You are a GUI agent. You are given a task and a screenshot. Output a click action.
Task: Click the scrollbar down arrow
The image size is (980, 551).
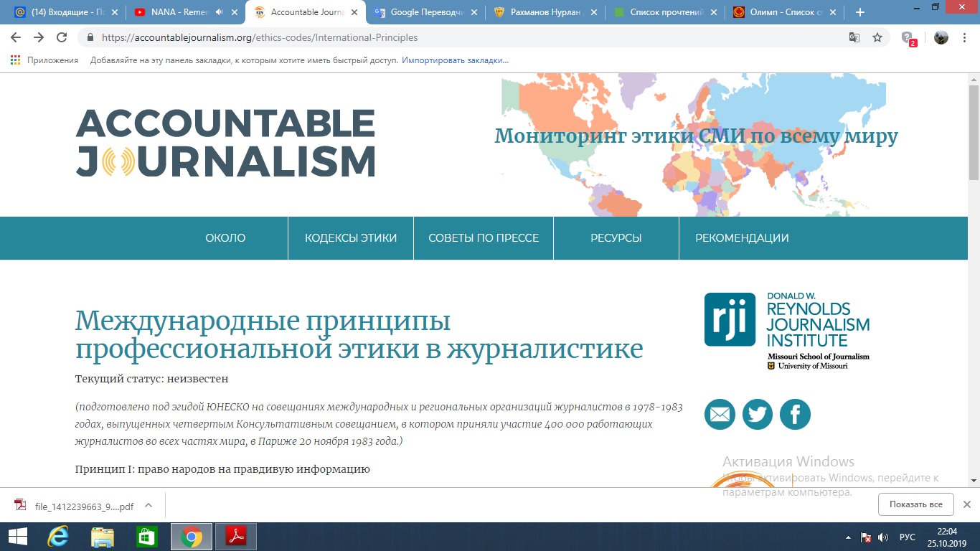(x=974, y=481)
